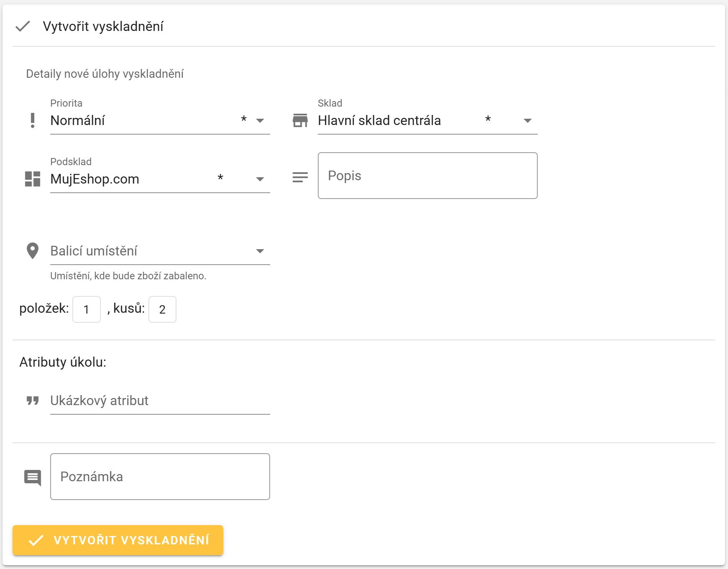Click the dashboard grid icon beside Podsklad
Image resolution: width=728 pixels, height=569 pixels.
pos(33,179)
